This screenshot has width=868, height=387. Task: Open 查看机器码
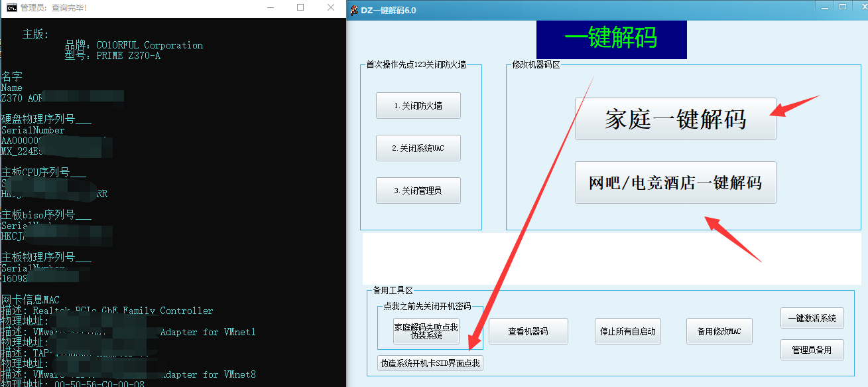pos(528,331)
